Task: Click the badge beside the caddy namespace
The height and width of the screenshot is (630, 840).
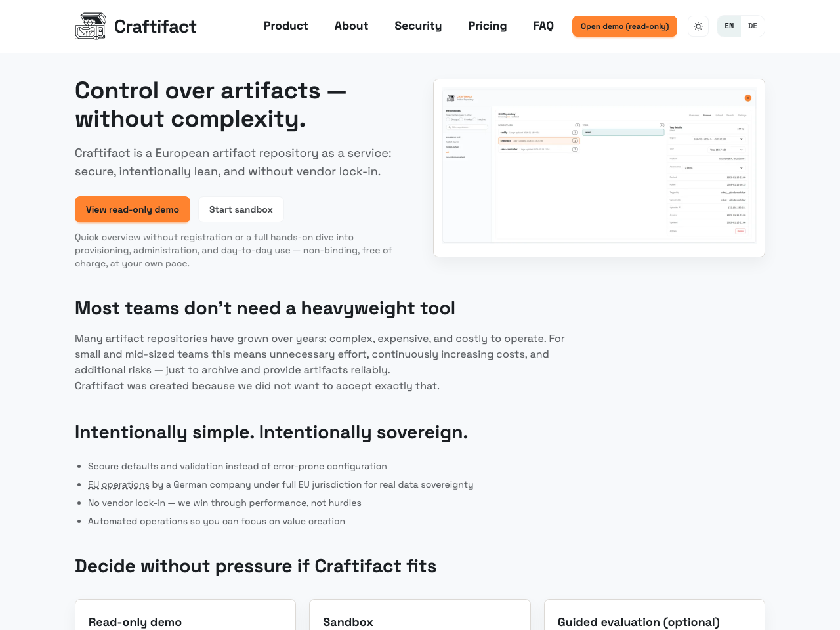Action: click(575, 133)
